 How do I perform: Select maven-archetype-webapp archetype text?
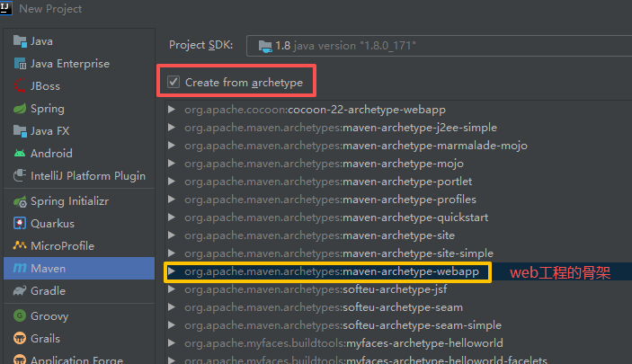pyautogui.click(x=332, y=271)
